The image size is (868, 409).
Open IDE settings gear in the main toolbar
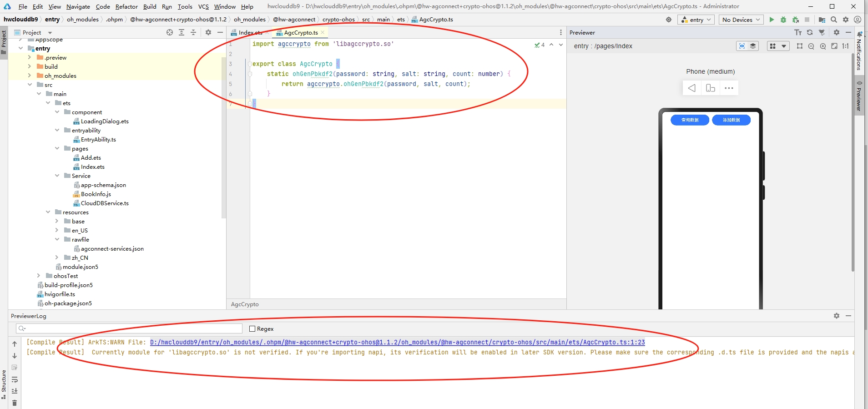coord(846,20)
